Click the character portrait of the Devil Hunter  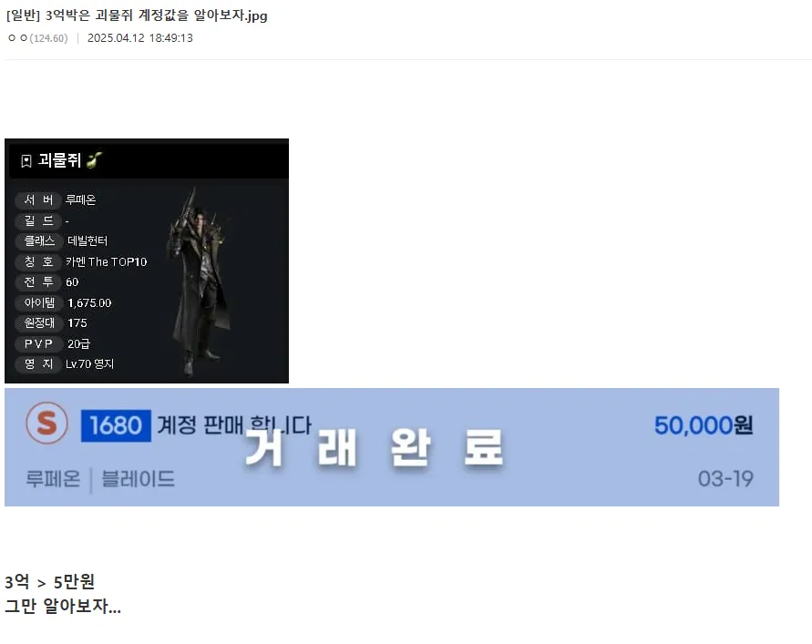click(x=200, y=280)
